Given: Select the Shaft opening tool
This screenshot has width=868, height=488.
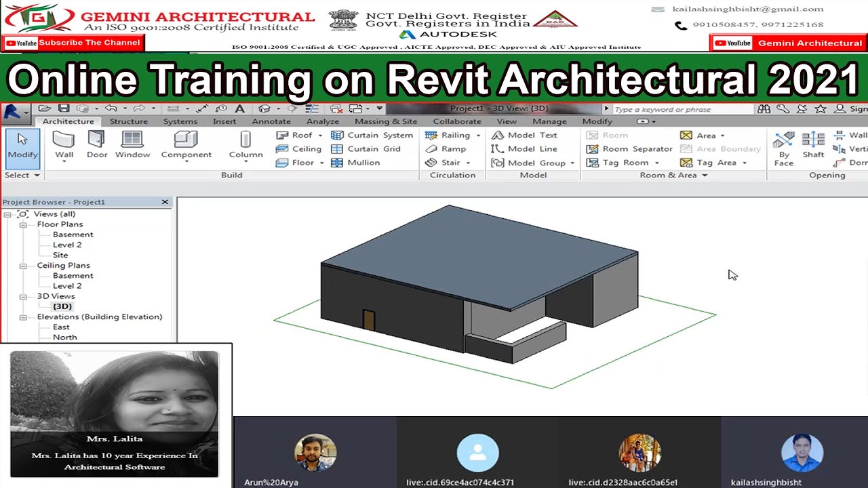Looking at the screenshot, I should coord(813,146).
